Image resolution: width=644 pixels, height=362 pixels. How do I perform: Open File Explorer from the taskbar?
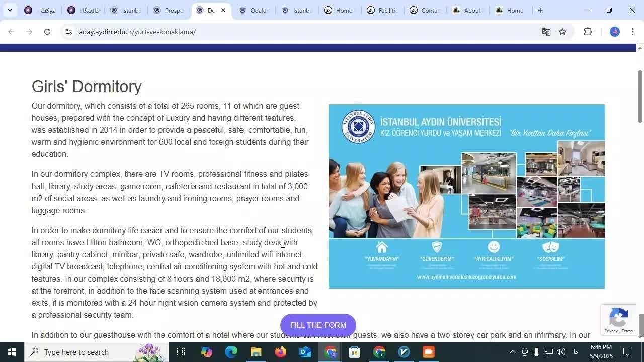click(256, 352)
